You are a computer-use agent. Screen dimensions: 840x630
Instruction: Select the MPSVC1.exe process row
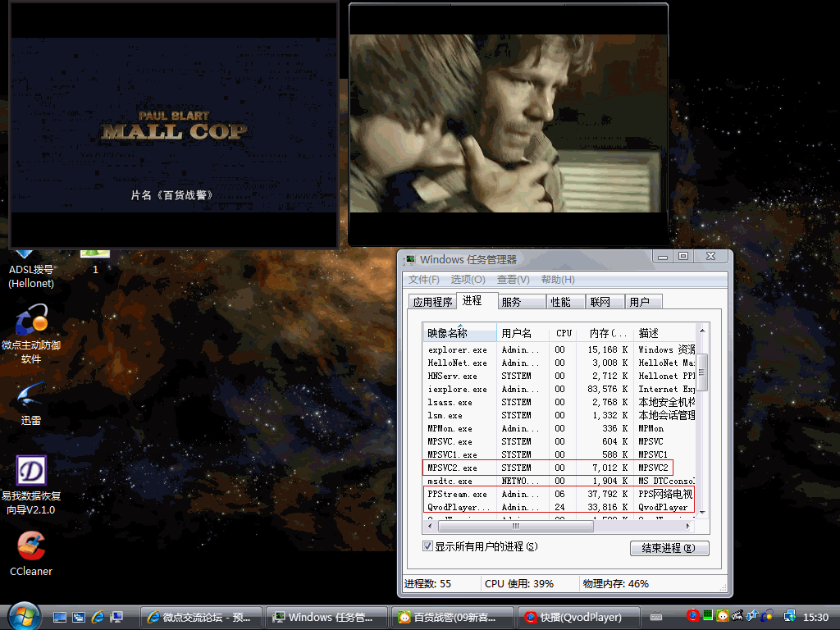[x=559, y=454]
